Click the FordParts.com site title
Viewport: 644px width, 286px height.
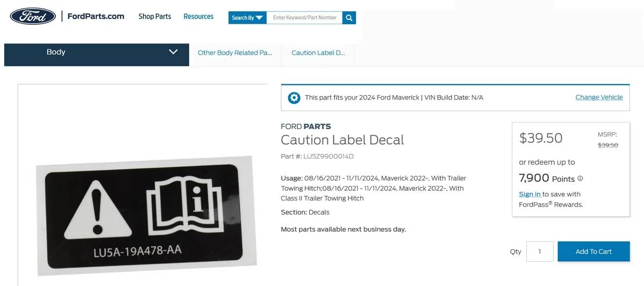click(x=96, y=17)
